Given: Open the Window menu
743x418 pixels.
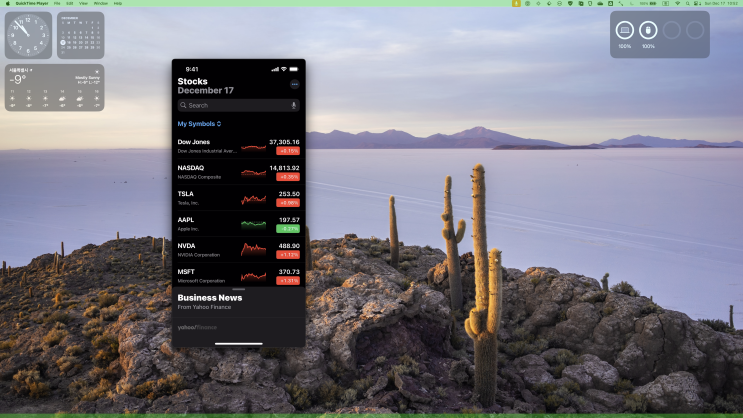Looking at the screenshot, I should [x=100, y=3].
